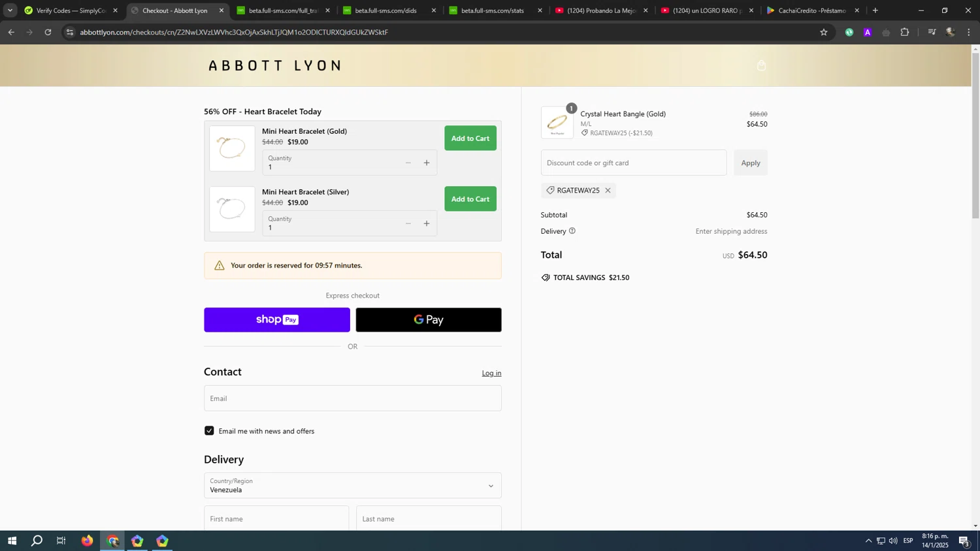Viewport: 980px width, 551px height.
Task: Open Windows Start menu
Action: coord(12,541)
